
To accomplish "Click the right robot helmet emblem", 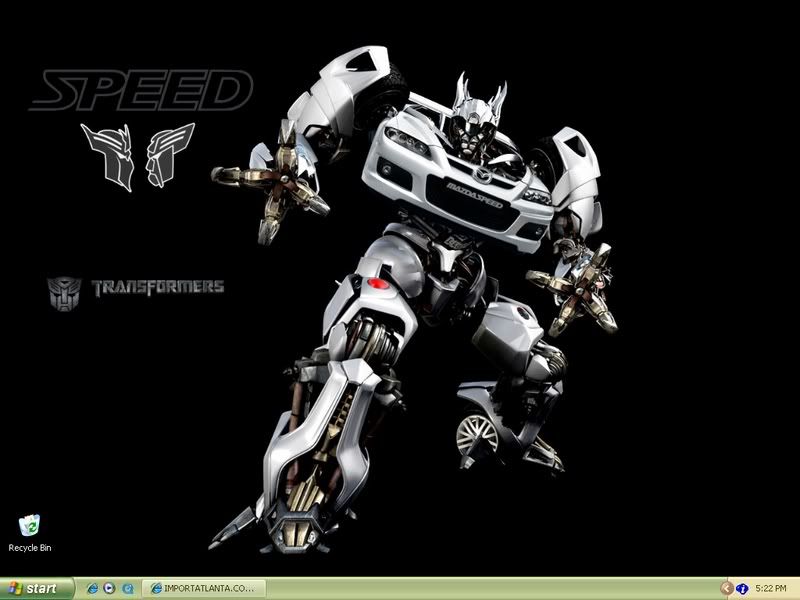I will (169, 155).
